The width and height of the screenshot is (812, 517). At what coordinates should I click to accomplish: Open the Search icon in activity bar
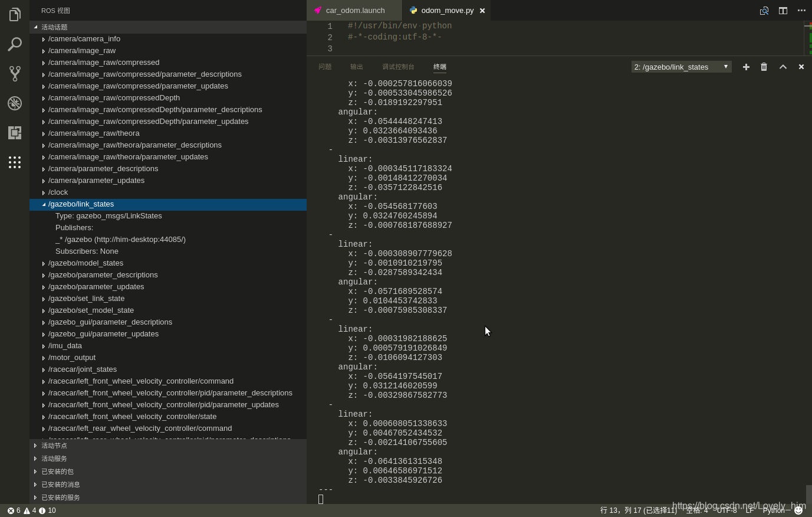click(15, 44)
